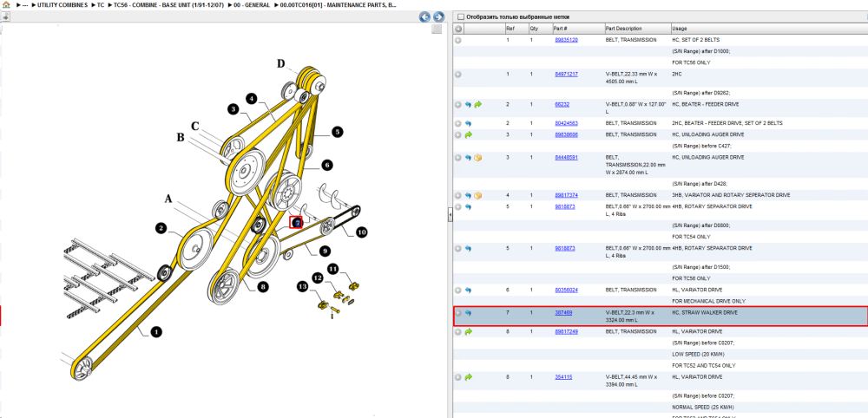Open part number link 89835120
The height and width of the screenshot is (418, 868).
pyautogui.click(x=566, y=41)
